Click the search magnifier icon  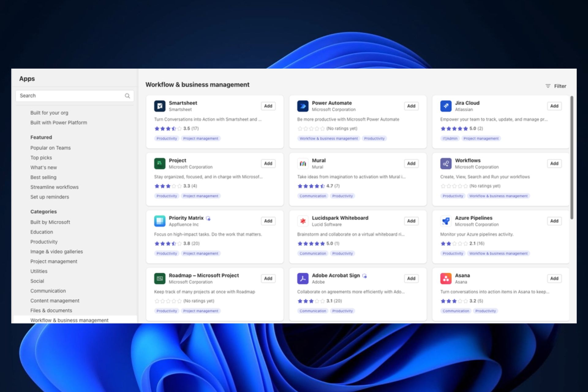(127, 96)
